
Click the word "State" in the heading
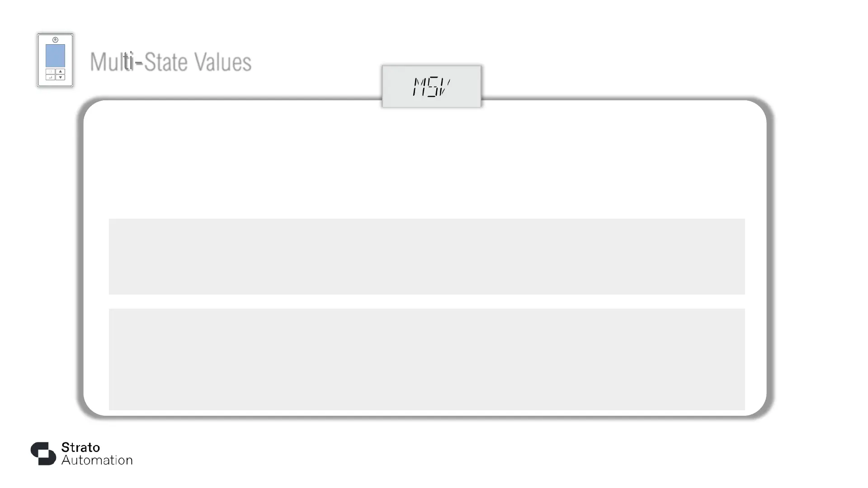click(x=165, y=62)
